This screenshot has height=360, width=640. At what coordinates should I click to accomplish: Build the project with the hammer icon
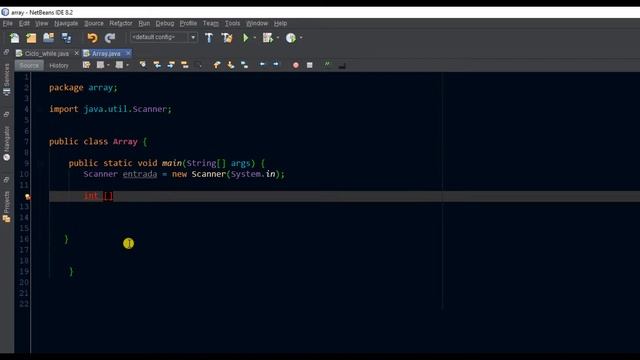[x=209, y=38]
